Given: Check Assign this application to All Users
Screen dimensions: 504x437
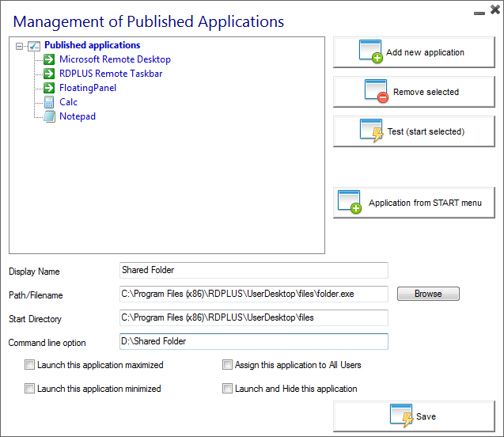Looking at the screenshot, I should pyautogui.click(x=228, y=366).
